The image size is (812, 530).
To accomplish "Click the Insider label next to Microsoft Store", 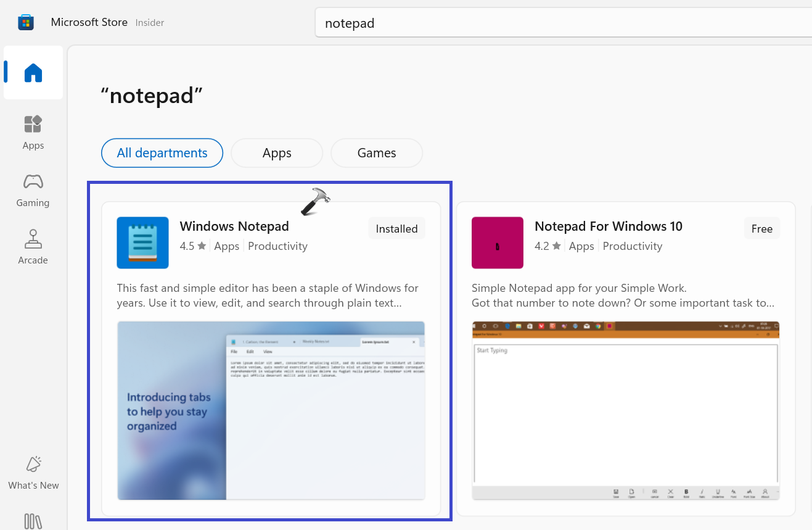I will tap(149, 22).
